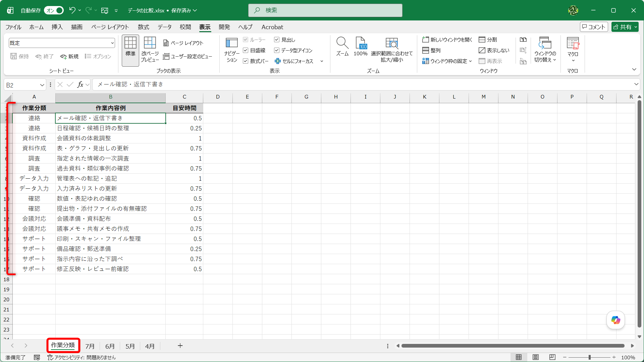The height and width of the screenshot is (362, 644).
Task: Open the ホーム tab
Action: click(36, 27)
